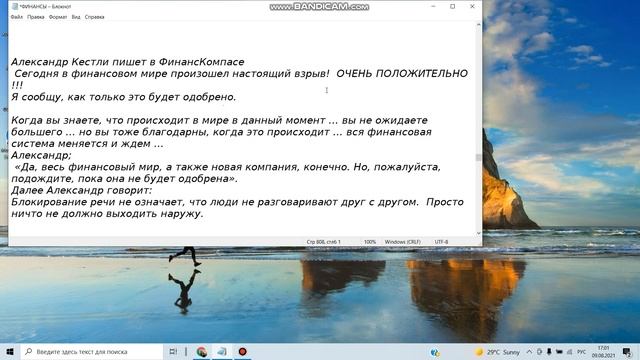This screenshot has width=640, height=360.
Task: Maximize the Notepad window
Action: (453, 7)
